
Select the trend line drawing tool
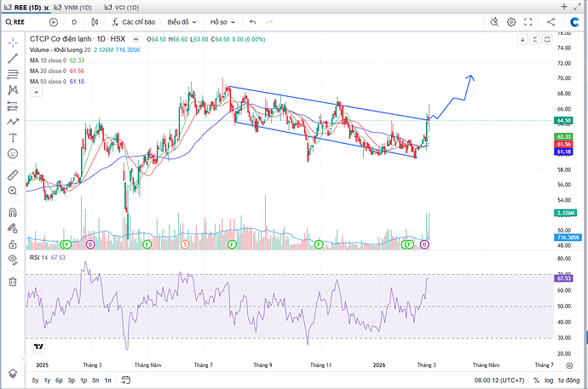click(x=13, y=59)
